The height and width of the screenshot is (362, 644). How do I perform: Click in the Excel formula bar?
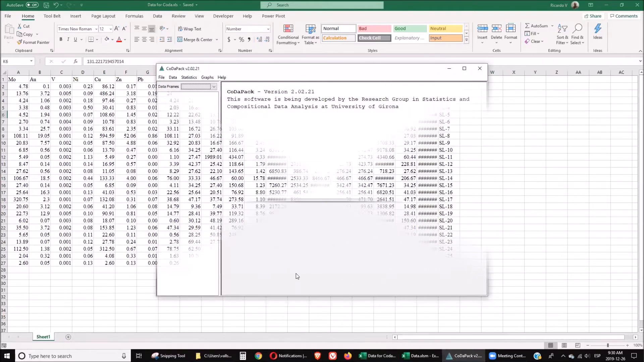(x=361, y=61)
